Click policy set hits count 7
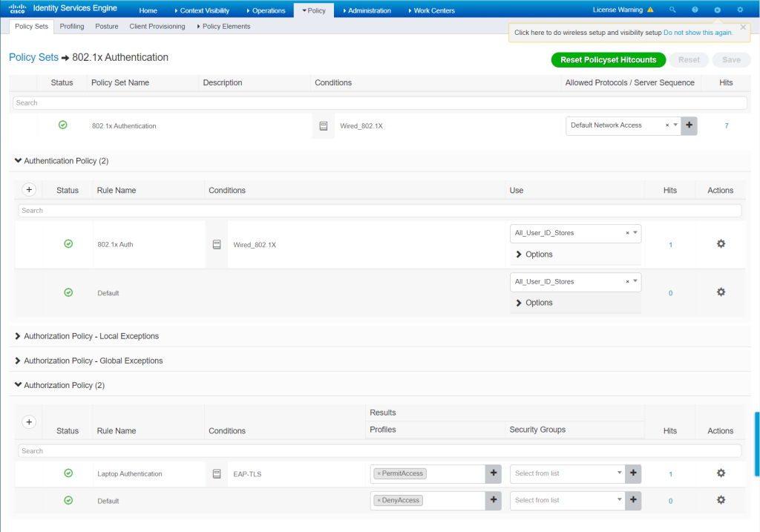760x532 pixels. click(x=726, y=125)
